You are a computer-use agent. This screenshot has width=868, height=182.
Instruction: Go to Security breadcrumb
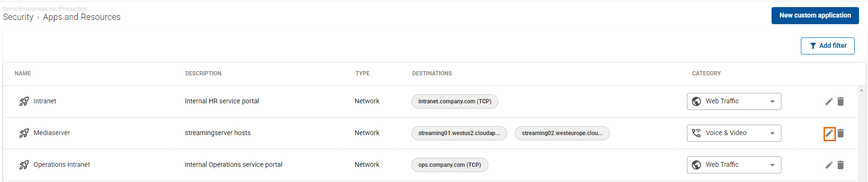coord(18,17)
